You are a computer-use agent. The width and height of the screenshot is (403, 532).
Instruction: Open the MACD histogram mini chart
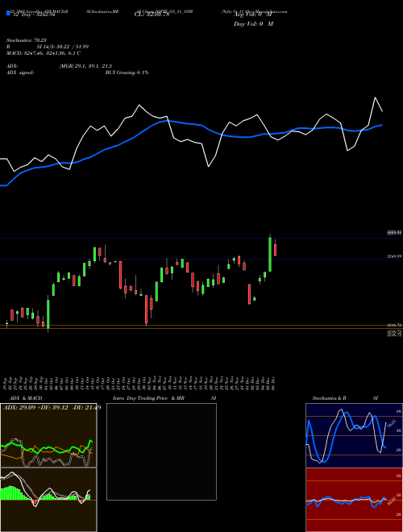click(x=48, y=500)
